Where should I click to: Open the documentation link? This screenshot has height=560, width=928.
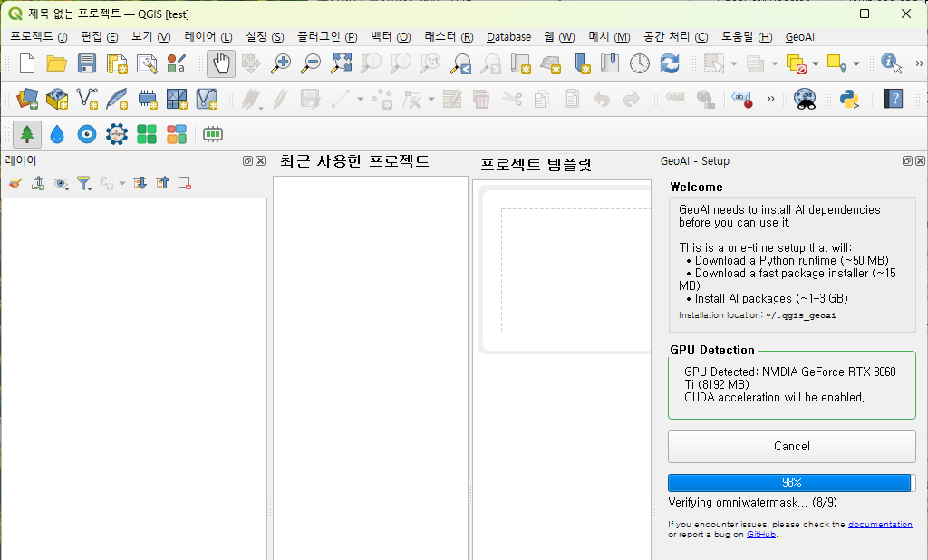pyautogui.click(x=880, y=525)
